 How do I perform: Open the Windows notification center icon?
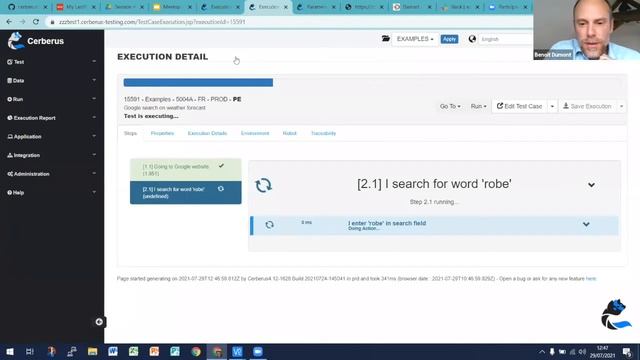coord(627,352)
